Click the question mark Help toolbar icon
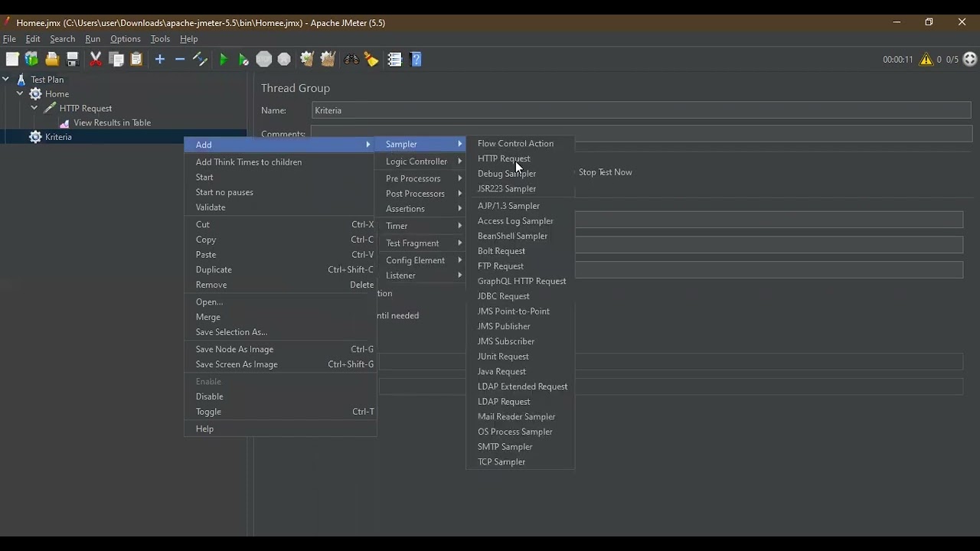 416,59
